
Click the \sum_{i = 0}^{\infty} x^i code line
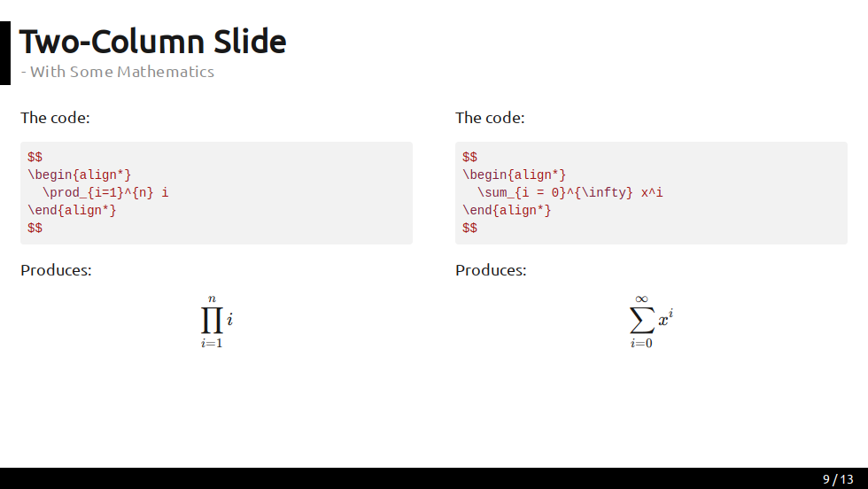570,193
